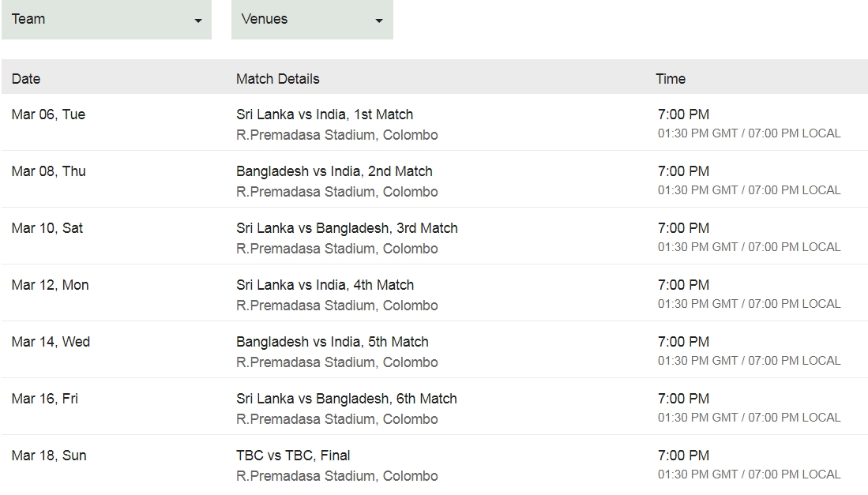
Task: Select the Mar 18, Sun date cell
Action: click(x=49, y=456)
